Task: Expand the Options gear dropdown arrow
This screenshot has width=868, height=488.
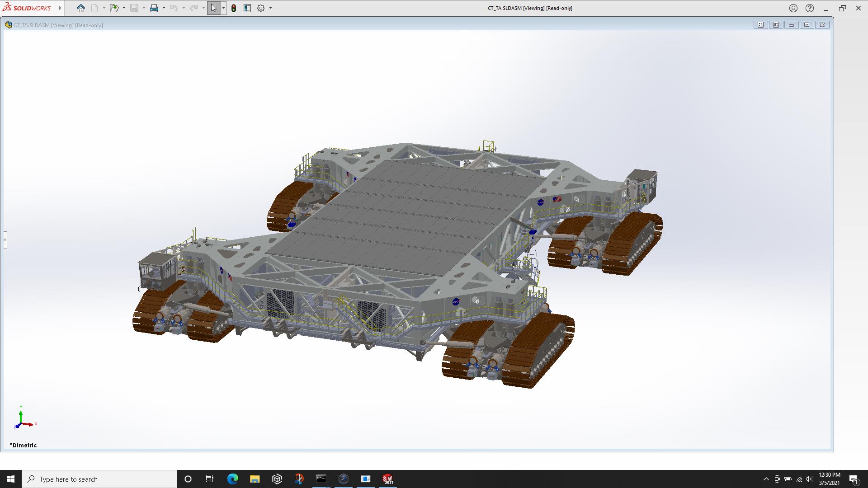Action: (270, 8)
